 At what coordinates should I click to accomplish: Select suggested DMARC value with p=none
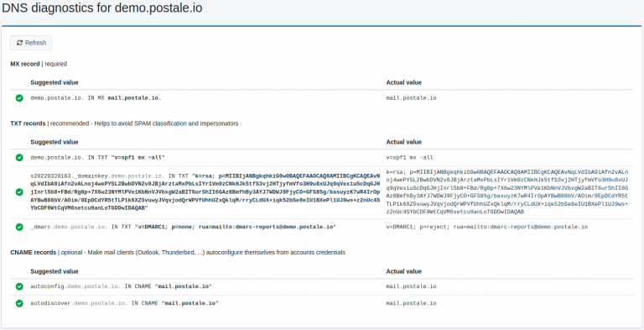click(x=183, y=227)
